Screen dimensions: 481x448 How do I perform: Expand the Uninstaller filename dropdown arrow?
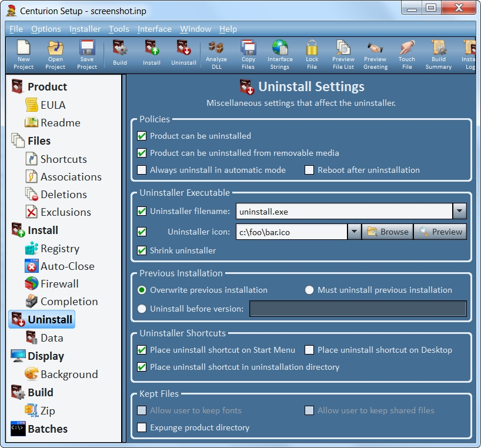pos(459,211)
